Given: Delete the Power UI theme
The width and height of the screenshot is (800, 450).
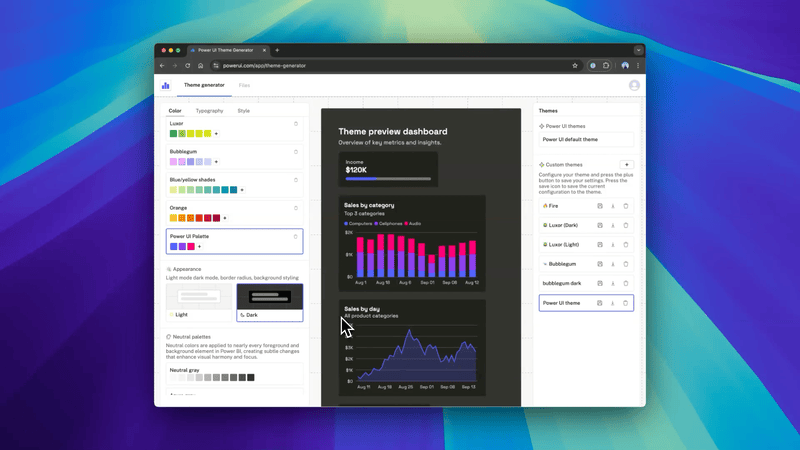Looking at the screenshot, I should pos(626,303).
